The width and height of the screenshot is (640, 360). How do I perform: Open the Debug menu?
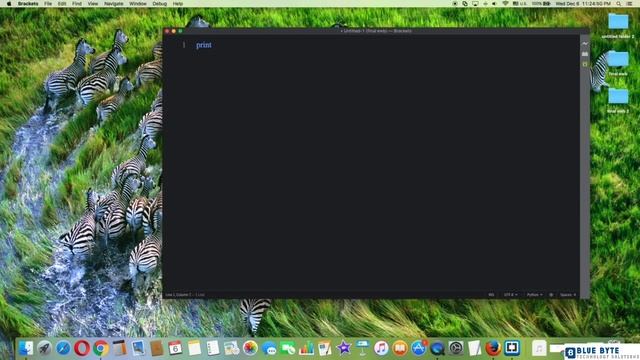[159, 3]
